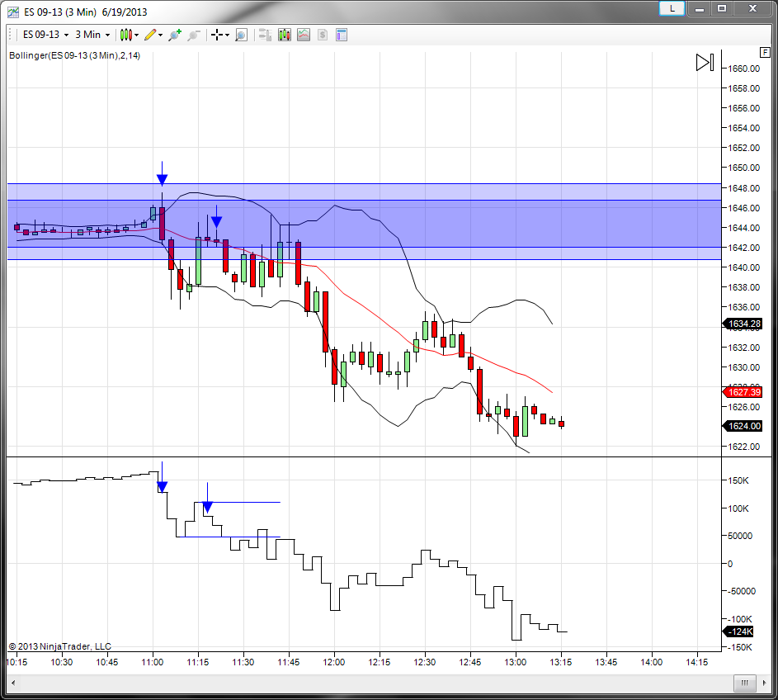Click the blue arrow marker near 11:20 candle

(216, 217)
